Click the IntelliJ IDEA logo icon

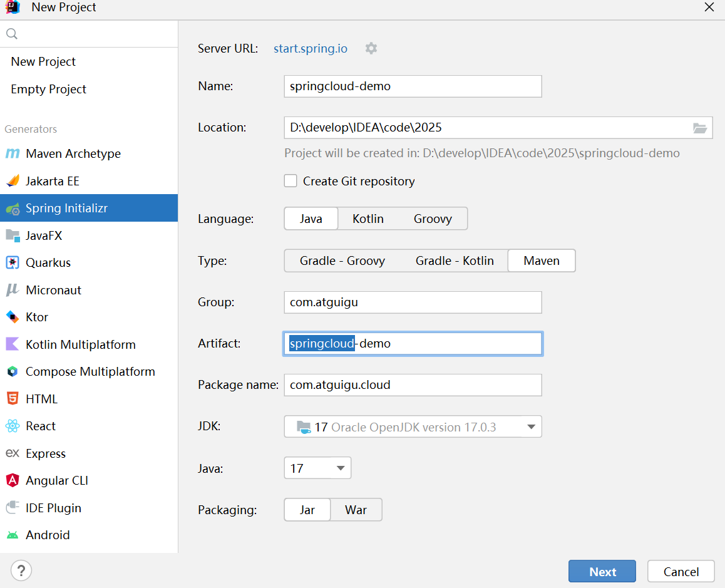pos(13,7)
